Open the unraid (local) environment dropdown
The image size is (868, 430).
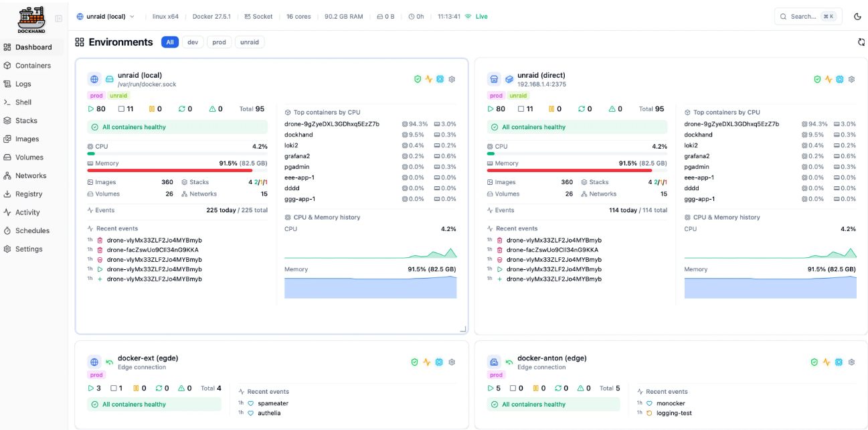pos(106,17)
